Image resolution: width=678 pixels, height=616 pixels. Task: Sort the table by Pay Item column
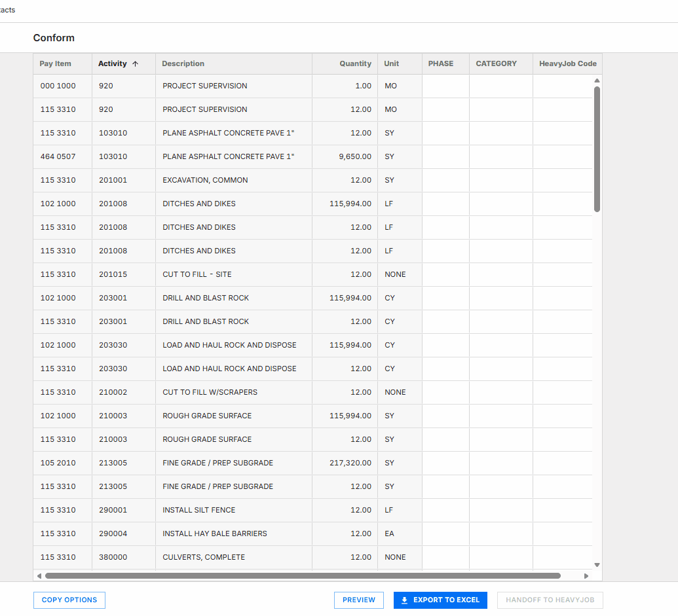[x=54, y=63]
